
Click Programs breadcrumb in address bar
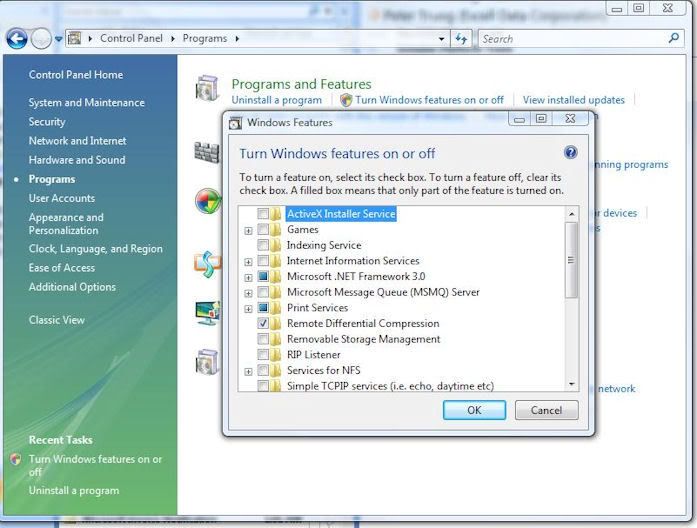[x=204, y=38]
